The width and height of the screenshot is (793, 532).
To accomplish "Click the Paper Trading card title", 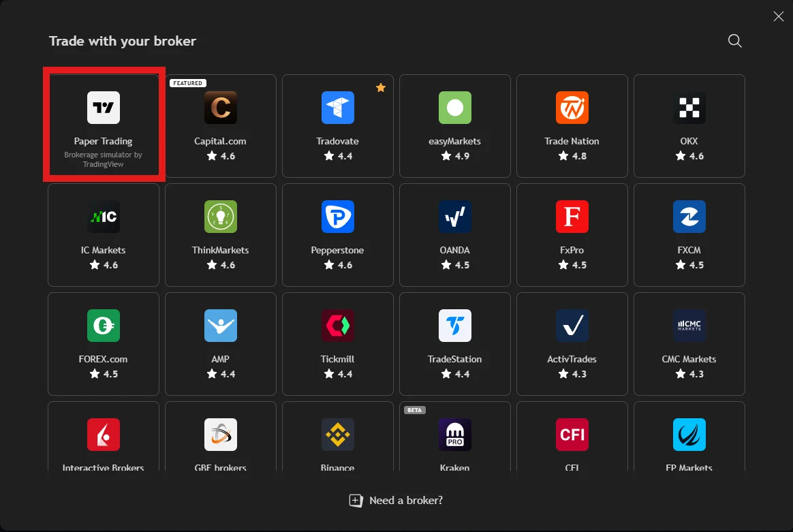I will point(103,141).
